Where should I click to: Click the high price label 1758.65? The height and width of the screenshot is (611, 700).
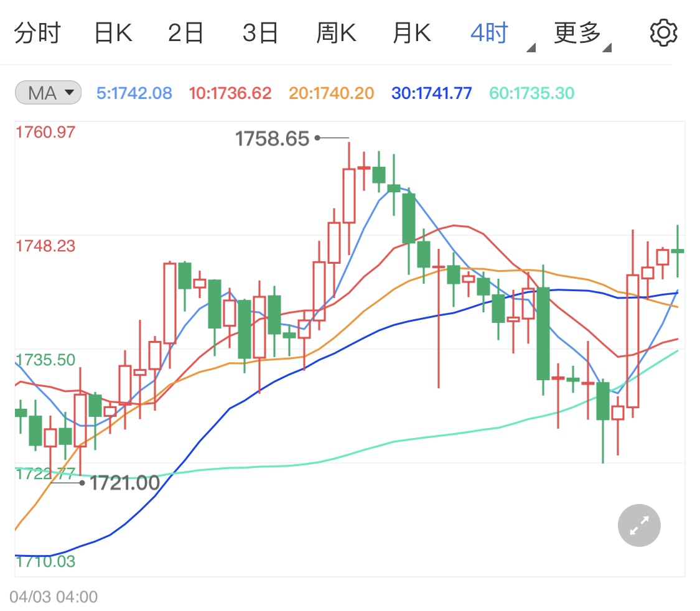click(x=273, y=138)
